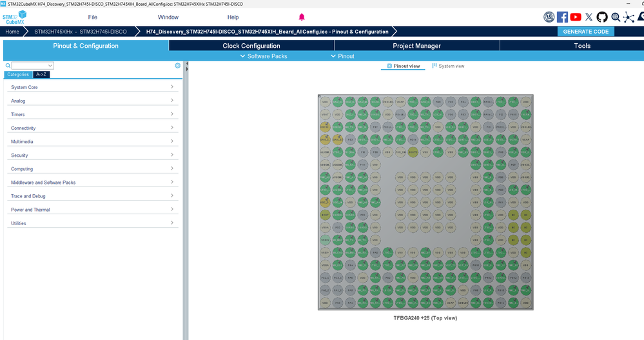Select the Pinout & Configuration tab
Viewport: 644px width, 340px height.
[x=86, y=46]
